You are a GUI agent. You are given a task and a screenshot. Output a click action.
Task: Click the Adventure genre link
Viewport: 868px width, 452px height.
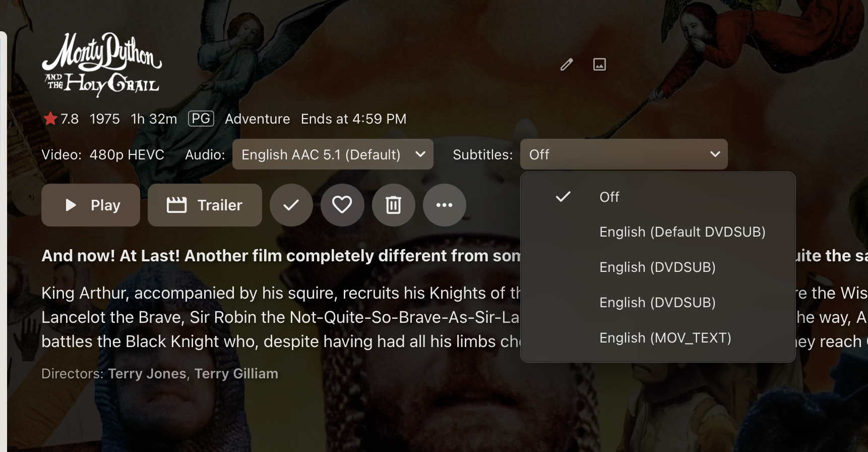click(x=257, y=119)
